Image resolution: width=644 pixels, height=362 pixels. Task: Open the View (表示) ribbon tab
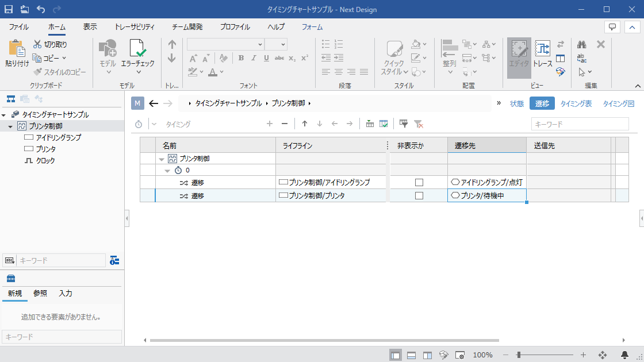tap(90, 27)
